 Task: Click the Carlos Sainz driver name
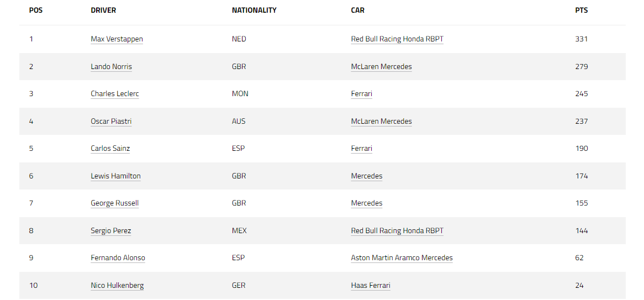coord(110,149)
